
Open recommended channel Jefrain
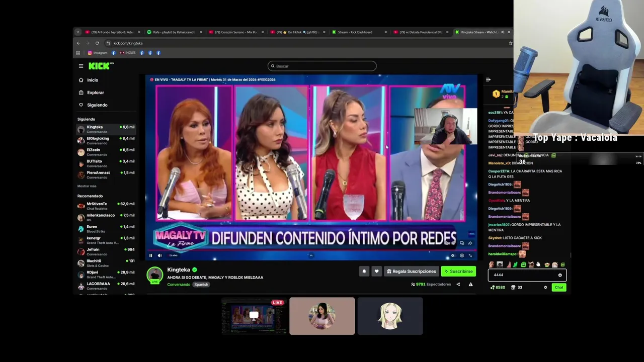coord(106,251)
